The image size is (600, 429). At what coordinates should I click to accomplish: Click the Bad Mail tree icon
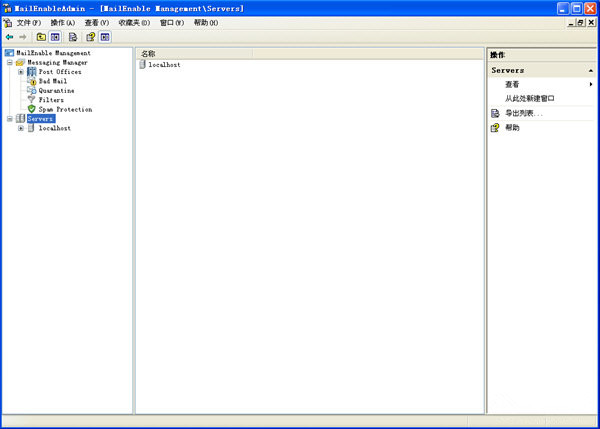click(31, 81)
